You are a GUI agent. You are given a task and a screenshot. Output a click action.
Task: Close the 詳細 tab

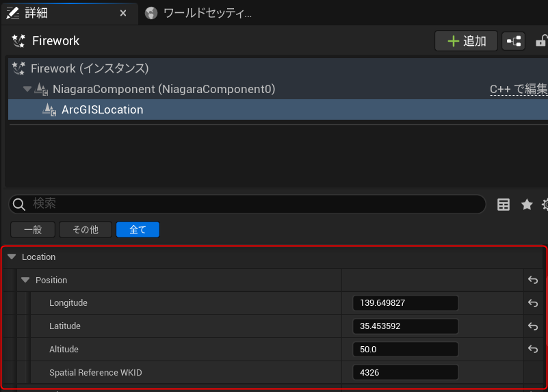tap(123, 13)
